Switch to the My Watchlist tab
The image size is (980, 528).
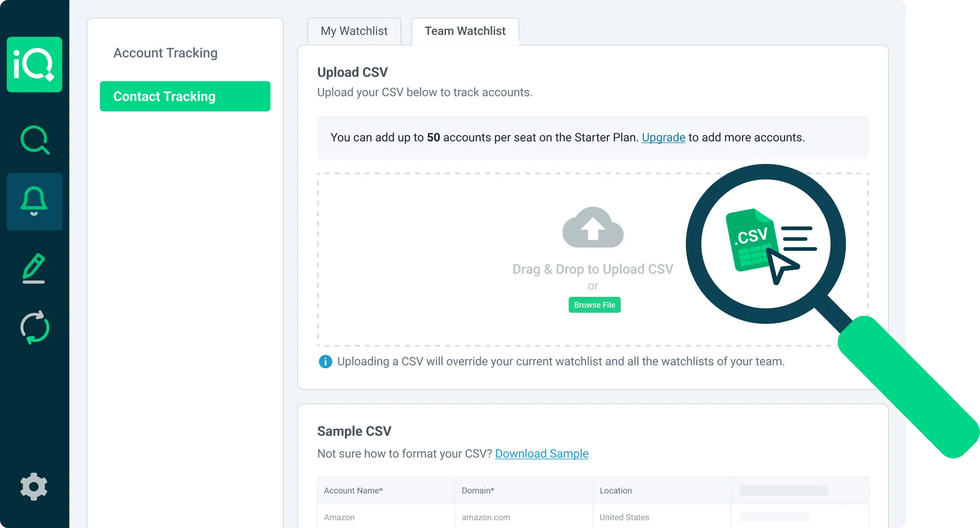[354, 31]
